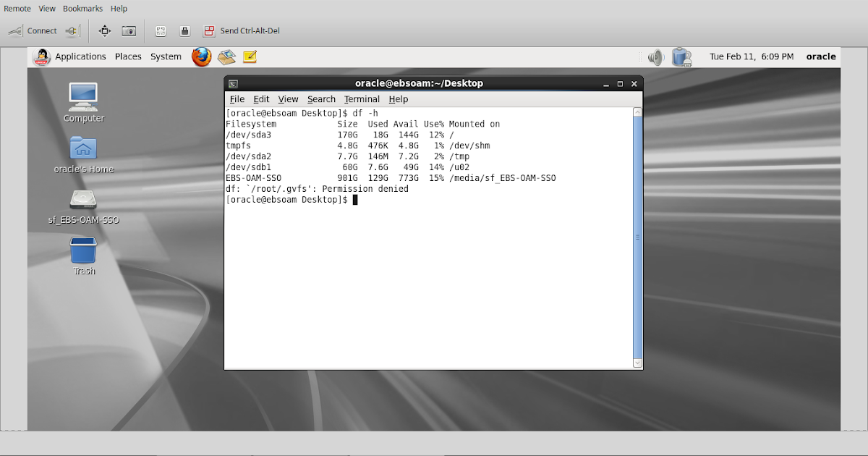Click the Disconnect plug icon

point(71,31)
